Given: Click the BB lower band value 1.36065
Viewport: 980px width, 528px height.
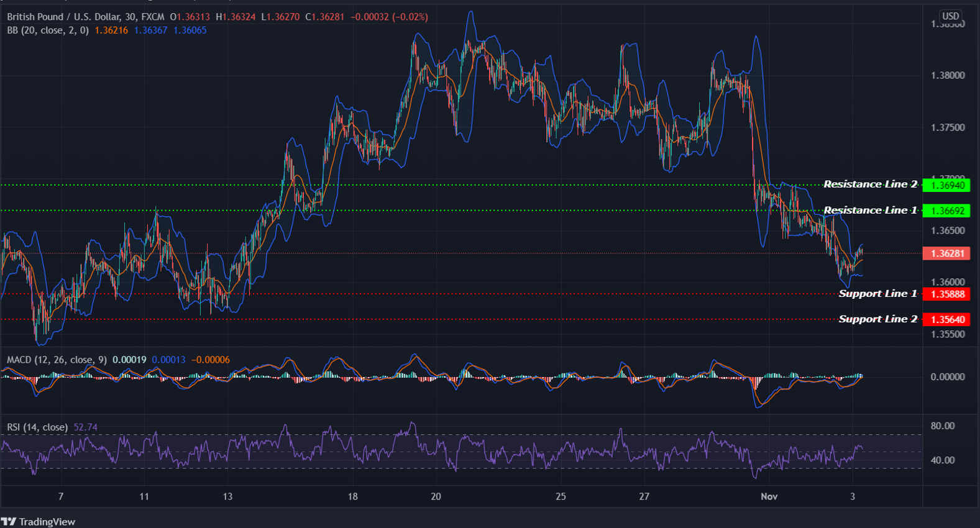Looking at the screenshot, I should pyautogui.click(x=190, y=30).
